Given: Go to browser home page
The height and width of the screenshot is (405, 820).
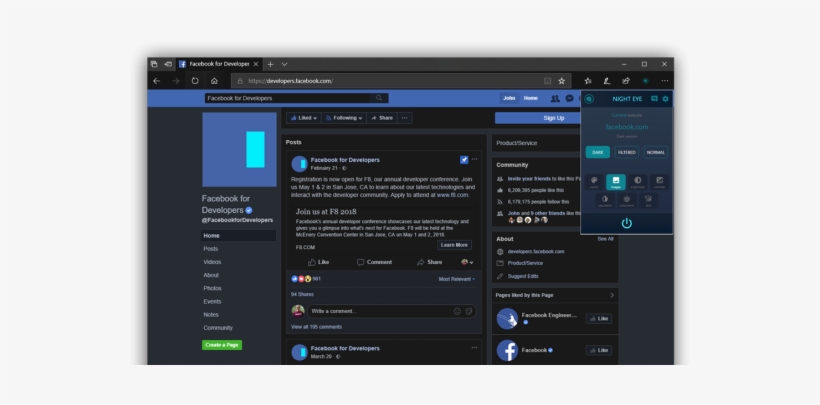Looking at the screenshot, I should (214, 81).
